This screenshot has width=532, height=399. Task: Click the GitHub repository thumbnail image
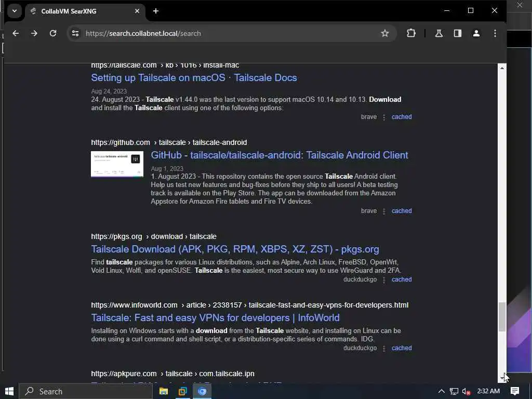pos(117,164)
